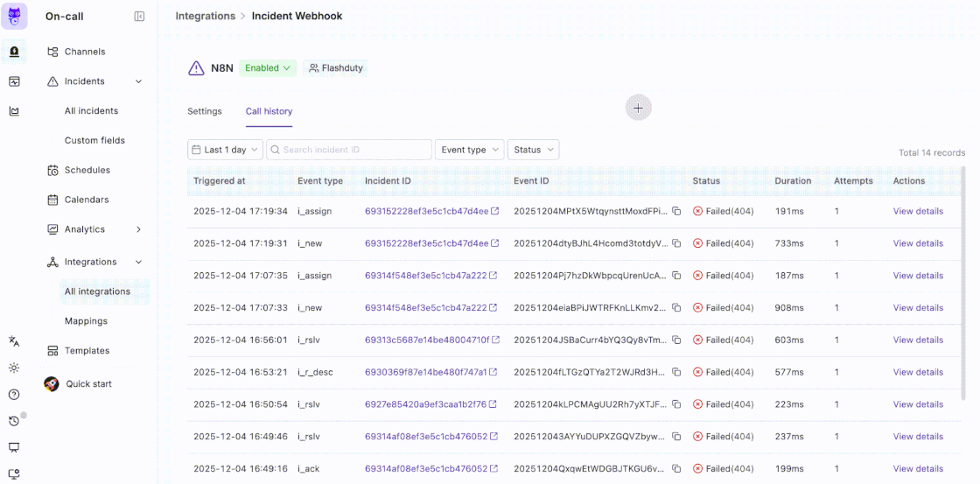Open the Event type filter

click(469, 150)
